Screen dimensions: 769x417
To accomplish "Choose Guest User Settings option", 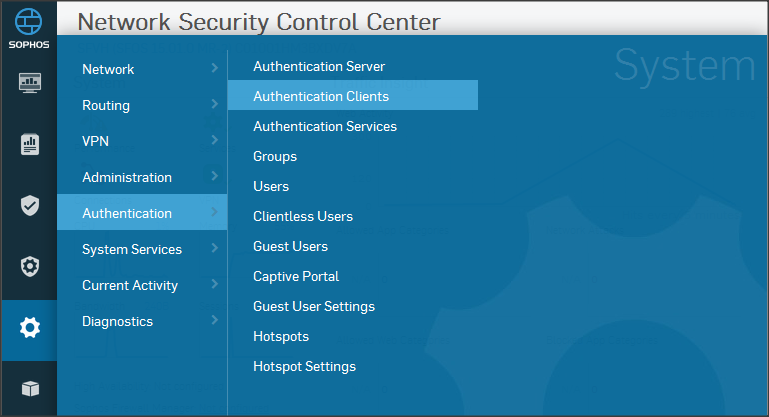I will pos(314,306).
